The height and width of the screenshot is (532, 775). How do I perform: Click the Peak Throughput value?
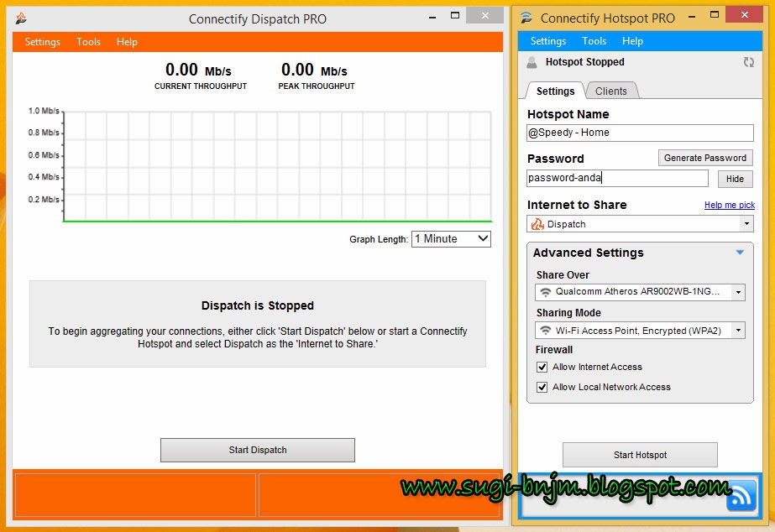[x=314, y=70]
